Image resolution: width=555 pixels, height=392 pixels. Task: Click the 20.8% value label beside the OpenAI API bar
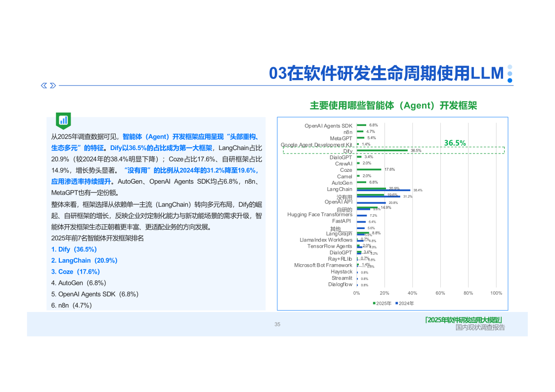point(393,203)
